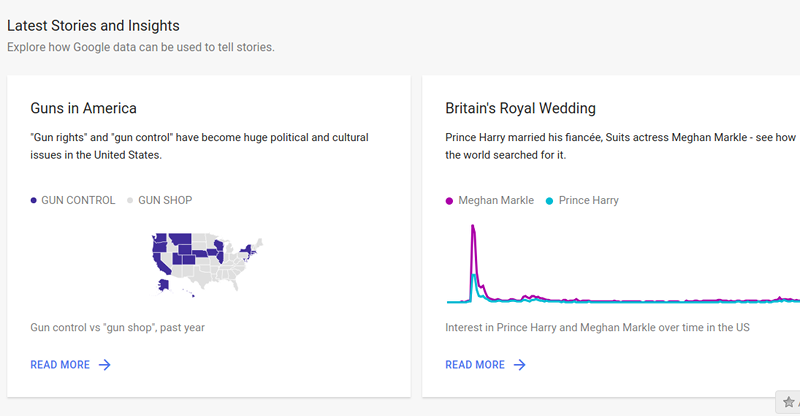Click arrow icon in Britain's Royal Wedding card

click(519, 365)
